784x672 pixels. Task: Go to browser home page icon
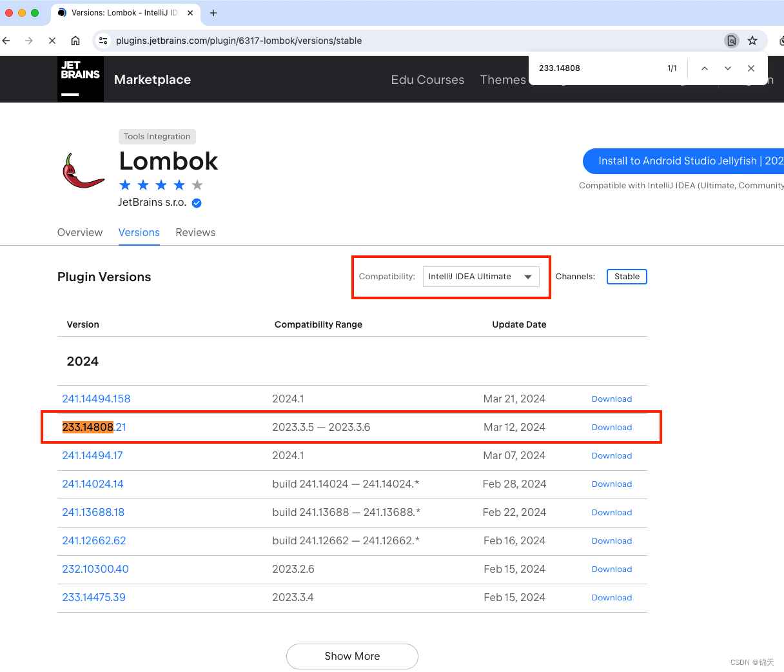pos(75,41)
